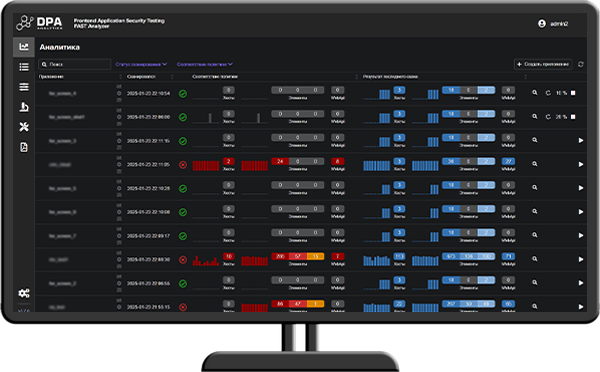Start scan for the 22:08:30 row
The image size is (600, 372).
click(581, 259)
